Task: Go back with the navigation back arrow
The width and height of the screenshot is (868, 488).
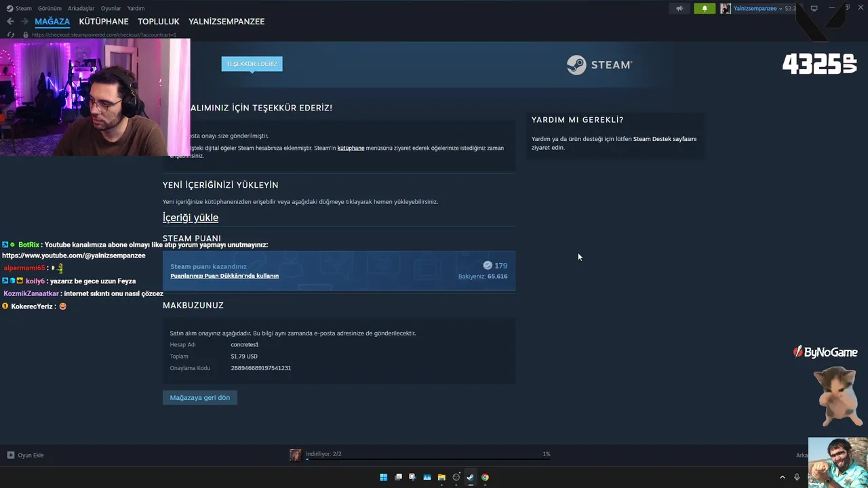Action: 10,22
